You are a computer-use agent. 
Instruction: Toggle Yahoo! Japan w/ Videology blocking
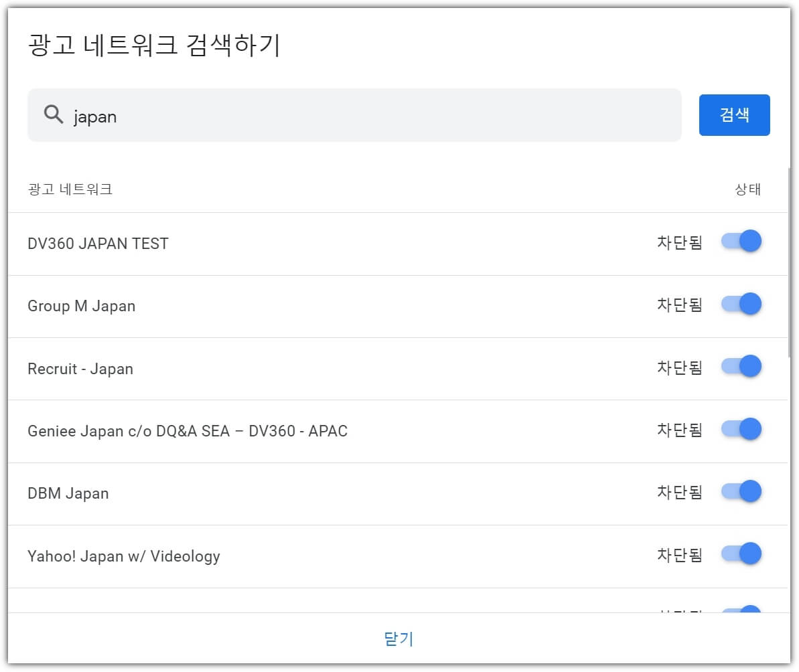click(741, 554)
